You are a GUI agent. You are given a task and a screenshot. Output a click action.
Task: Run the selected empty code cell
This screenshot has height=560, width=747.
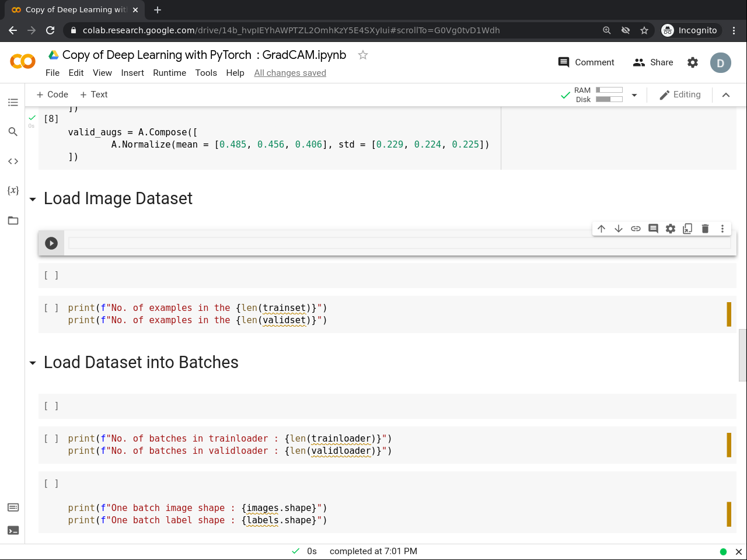coord(51,243)
